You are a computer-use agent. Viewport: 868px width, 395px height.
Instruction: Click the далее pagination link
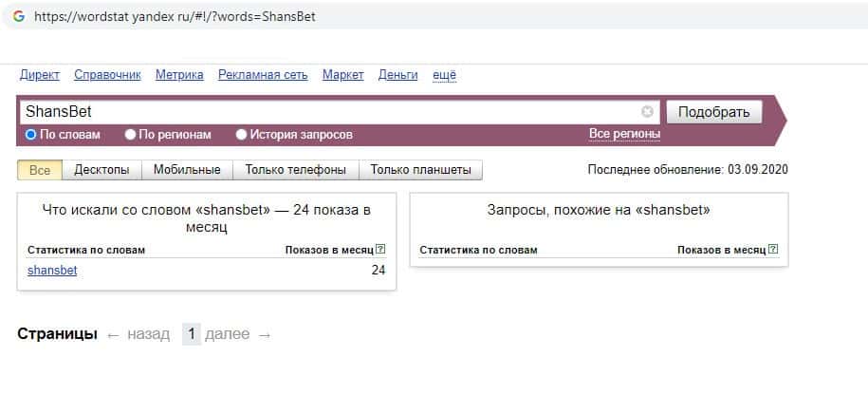[x=227, y=334]
